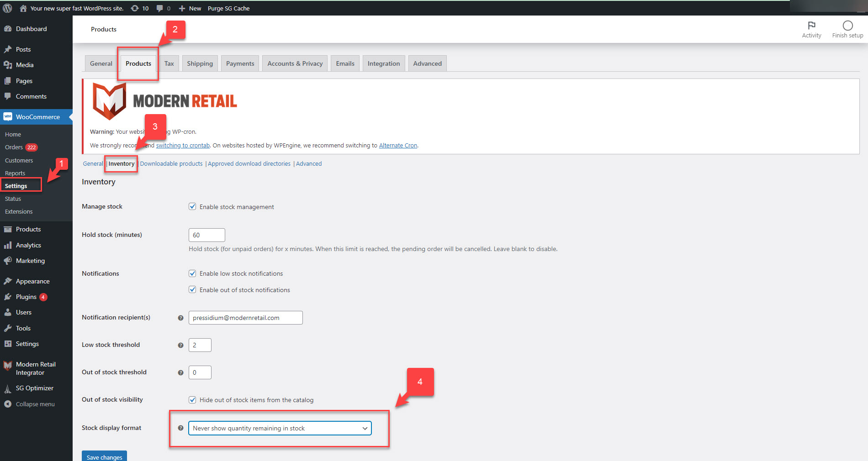Click the Marketing megaphone icon
Image resolution: width=868 pixels, height=461 pixels.
pos(8,261)
